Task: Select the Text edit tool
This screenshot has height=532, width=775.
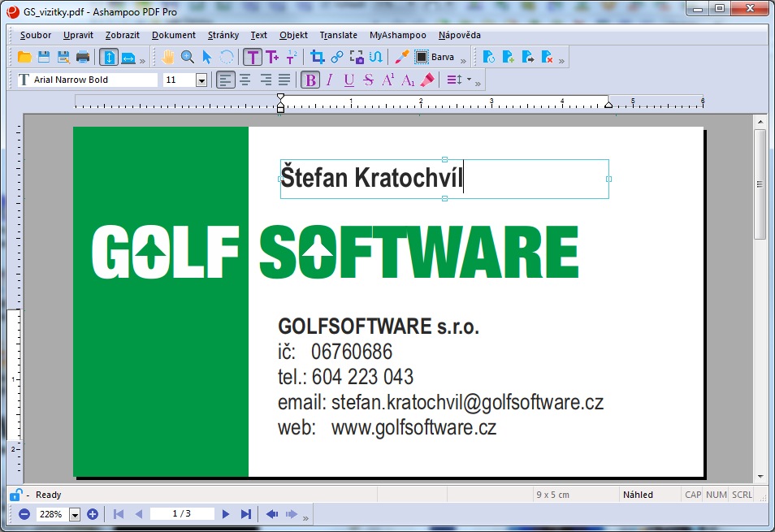Action: pos(253,57)
